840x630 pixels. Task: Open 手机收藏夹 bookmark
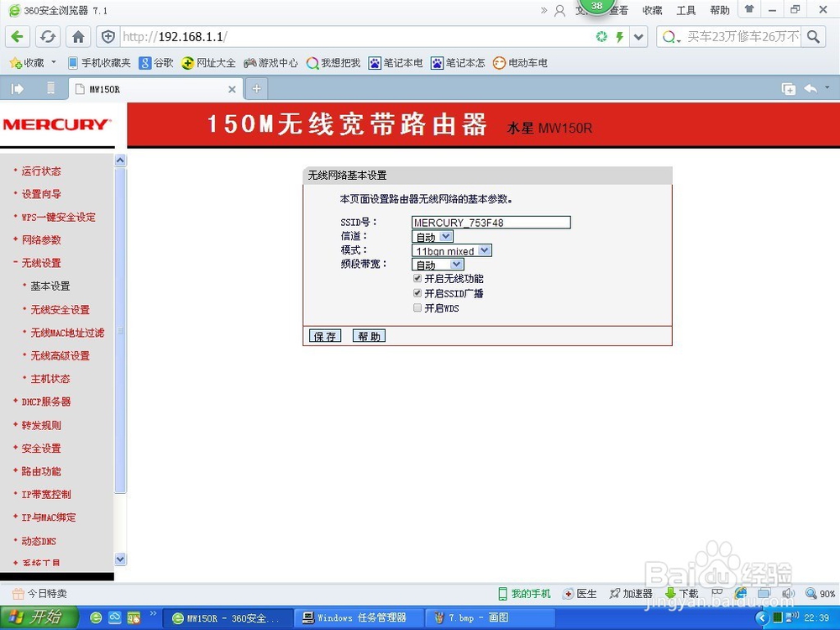(100, 63)
